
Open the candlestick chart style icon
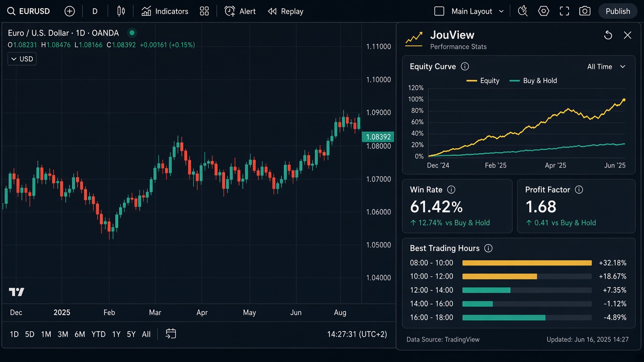pos(121,11)
